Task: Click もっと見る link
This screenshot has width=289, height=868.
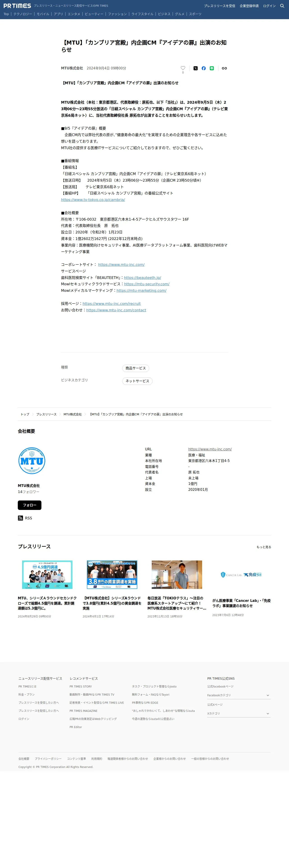Action: (x=264, y=547)
